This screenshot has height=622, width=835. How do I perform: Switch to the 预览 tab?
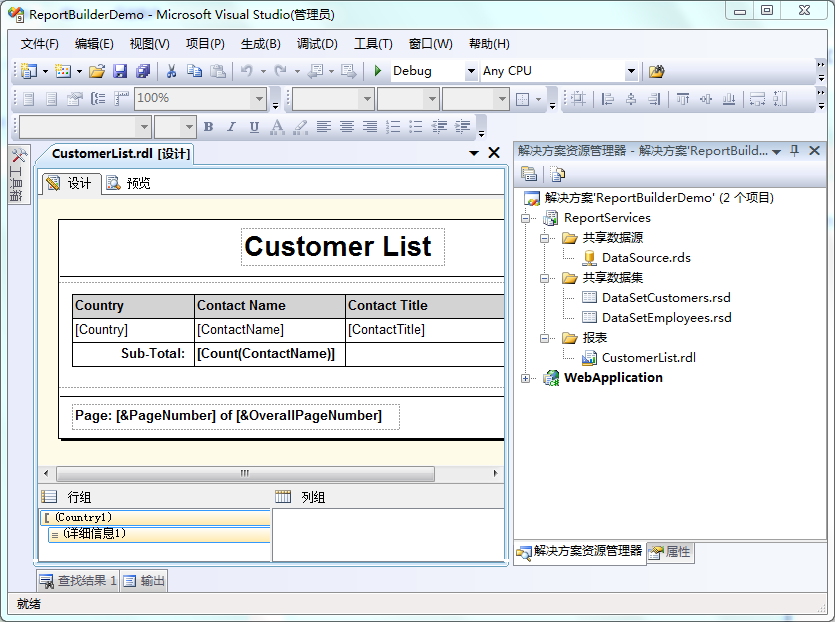(129, 183)
